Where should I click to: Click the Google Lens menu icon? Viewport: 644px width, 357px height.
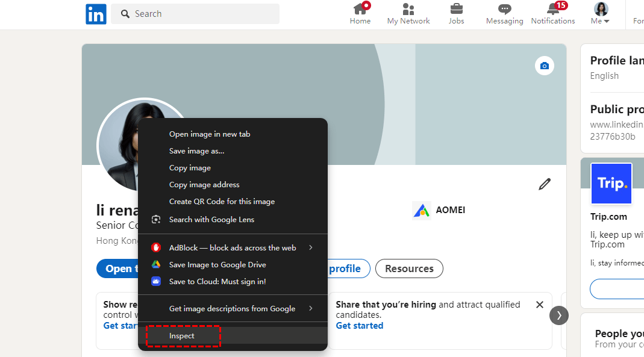tap(156, 220)
